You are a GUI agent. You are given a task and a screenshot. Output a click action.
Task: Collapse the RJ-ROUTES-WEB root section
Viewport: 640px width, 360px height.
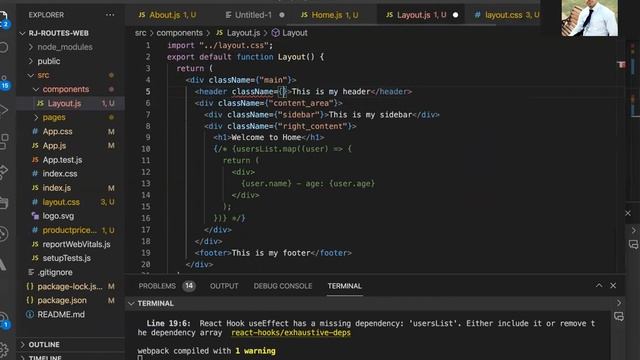pos(22,33)
